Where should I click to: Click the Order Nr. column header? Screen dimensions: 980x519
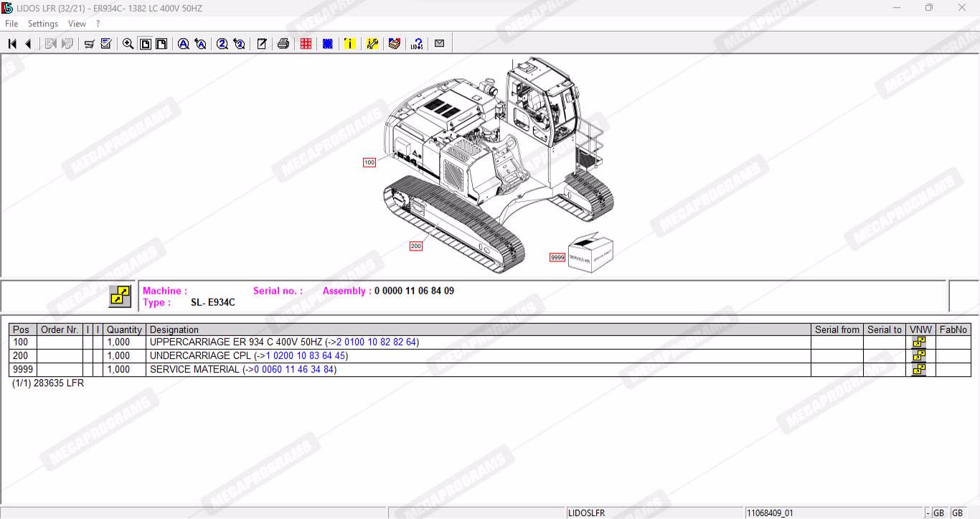(x=60, y=329)
